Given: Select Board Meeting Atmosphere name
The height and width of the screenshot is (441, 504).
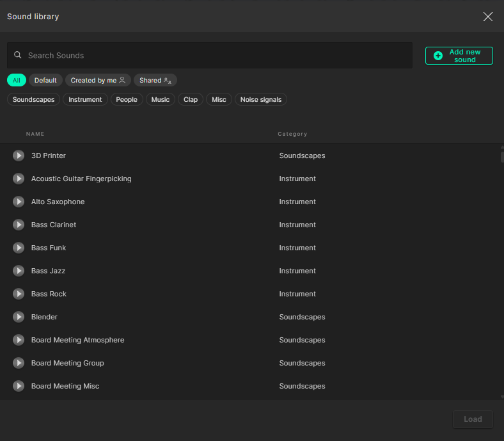Looking at the screenshot, I should pyautogui.click(x=78, y=340).
